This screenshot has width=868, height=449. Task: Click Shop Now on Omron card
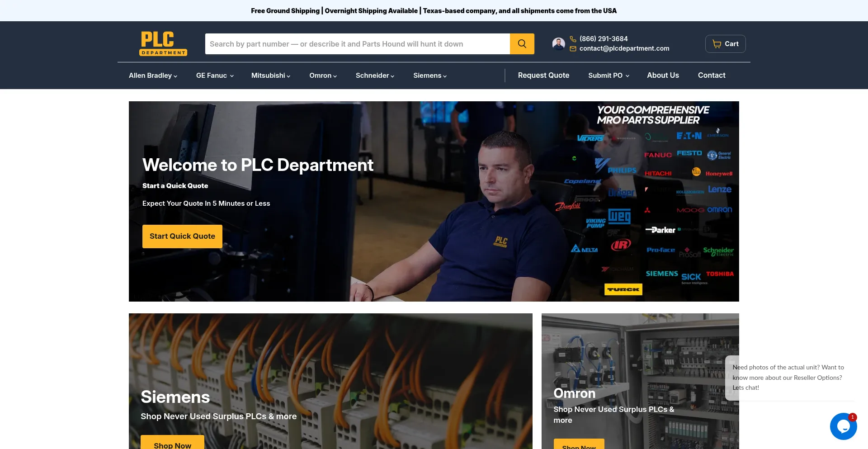click(579, 444)
